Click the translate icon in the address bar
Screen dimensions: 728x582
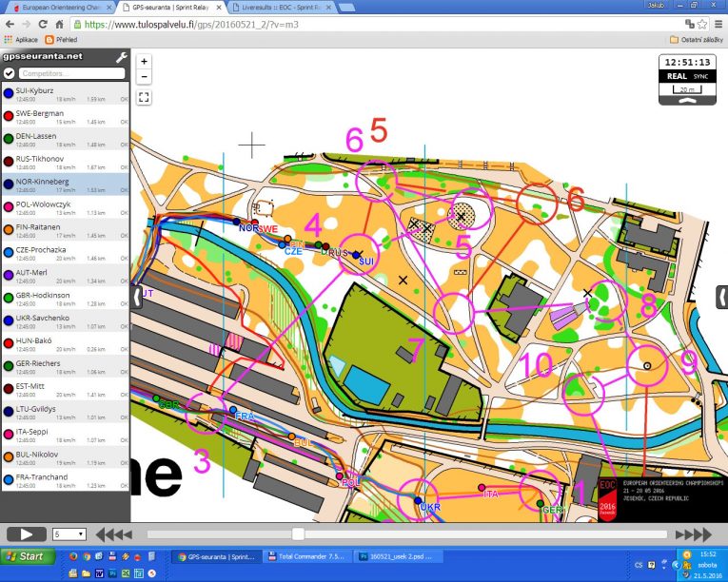[690, 24]
